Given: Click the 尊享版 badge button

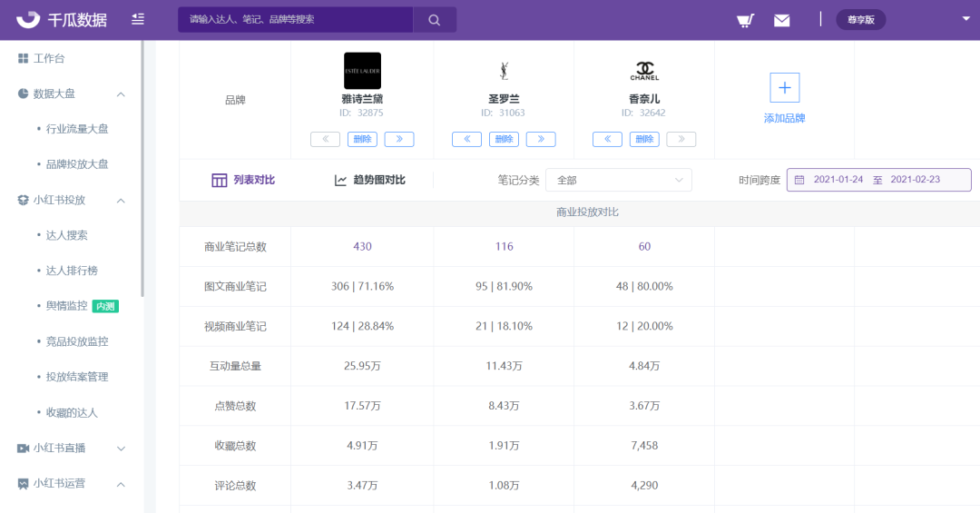Looking at the screenshot, I should click(860, 20).
